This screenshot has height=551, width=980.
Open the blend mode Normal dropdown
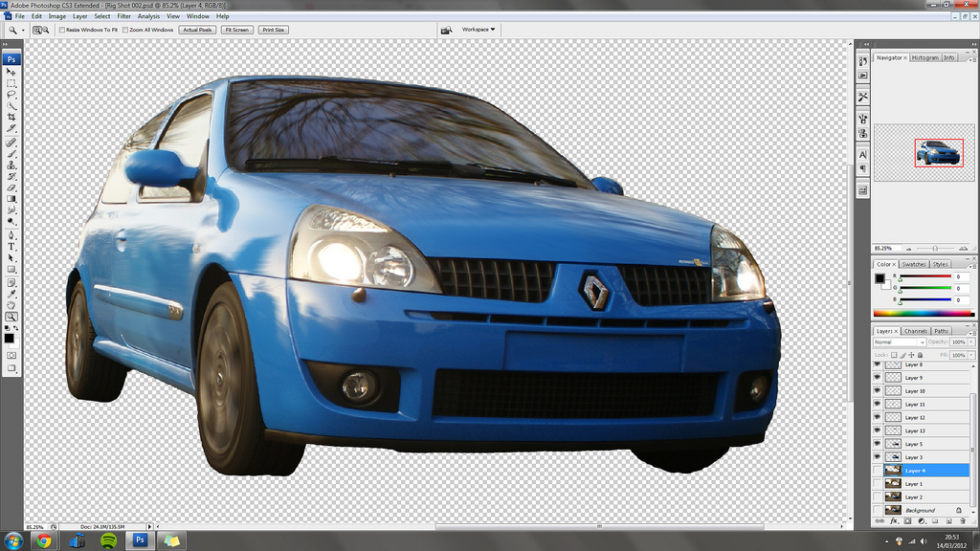[x=899, y=342]
